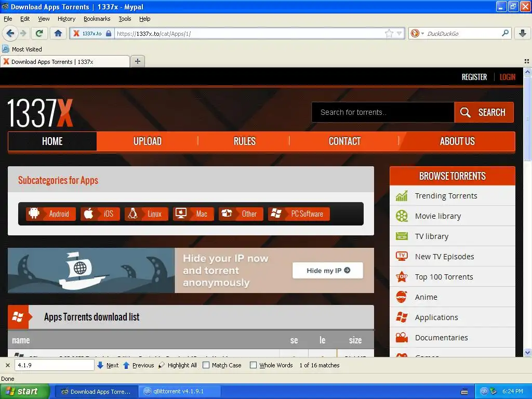Enable the Match Case checkbox
Viewport: 532px width, 399px height.
[206, 365]
